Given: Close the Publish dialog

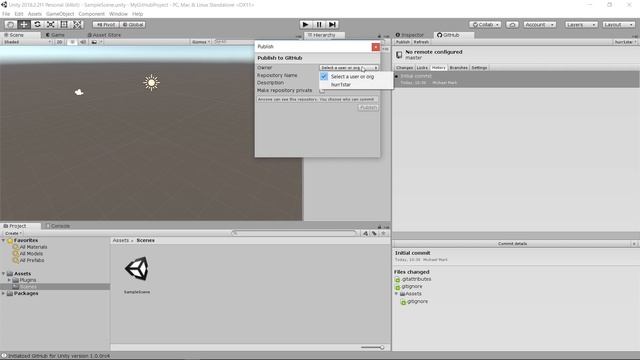Looking at the screenshot, I should pyautogui.click(x=376, y=47).
